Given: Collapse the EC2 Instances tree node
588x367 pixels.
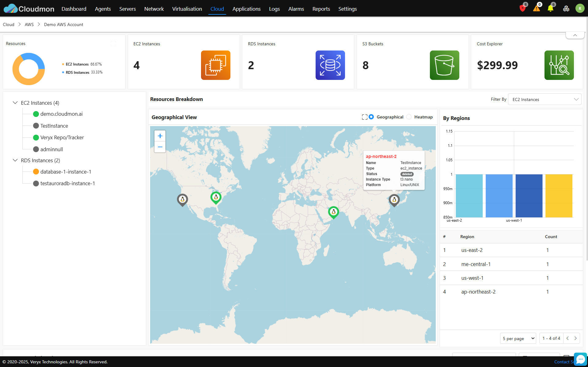Looking at the screenshot, I should tap(15, 103).
